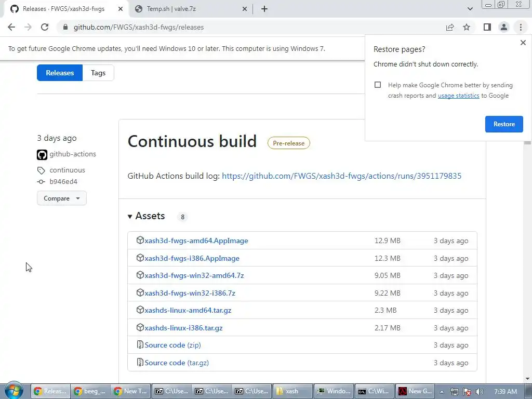This screenshot has height=399, width=532.
Task: Click the tag icon next to continuous
Action: coord(41,170)
